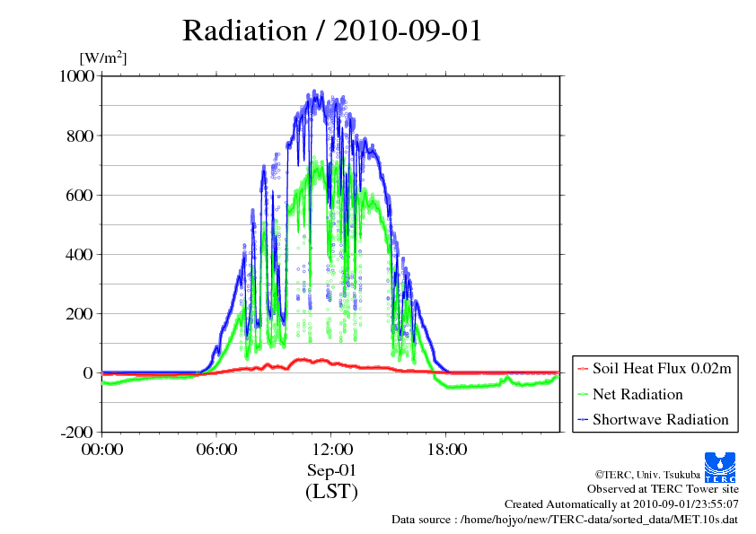Image resolution: width=756 pixels, height=534 pixels.
Task: Click the y-axis value '400'
Action: 80,255
